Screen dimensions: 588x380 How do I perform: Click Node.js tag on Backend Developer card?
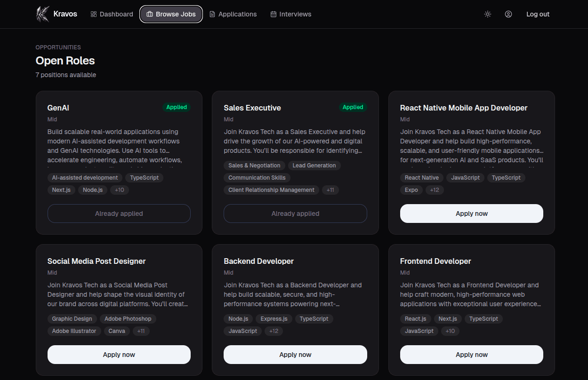pyautogui.click(x=238, y=319)
